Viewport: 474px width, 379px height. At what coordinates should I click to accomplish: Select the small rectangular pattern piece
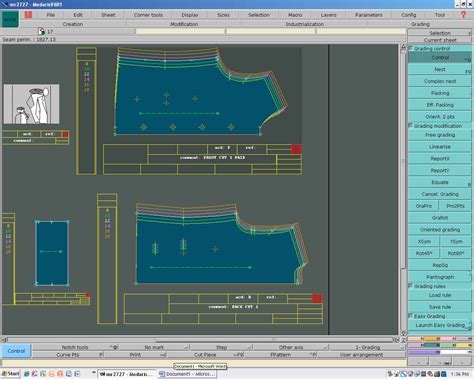tap(52, 253)
